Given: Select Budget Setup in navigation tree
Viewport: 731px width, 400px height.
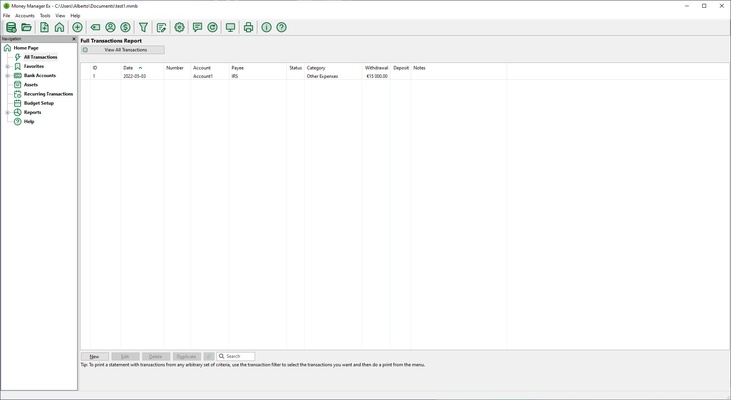Looking at the screenshot, I should click(x=39, y=103).
